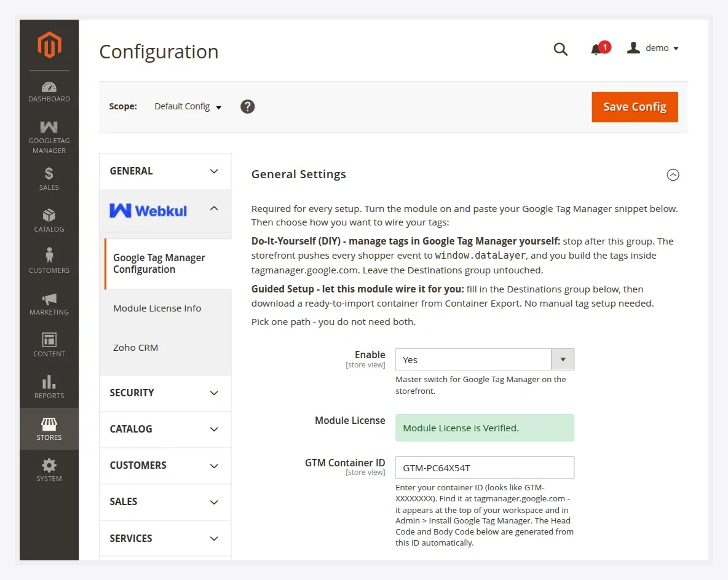Image resolution: width=728 pixels, height=580 pixels.
Task: Click the GTM Container ID field
Action: click(x=485, y=468)
